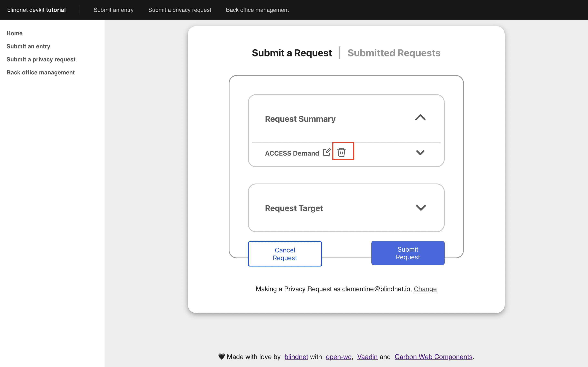
Task: Open Submit an entry in top navbar
Action: pos(114,10)
